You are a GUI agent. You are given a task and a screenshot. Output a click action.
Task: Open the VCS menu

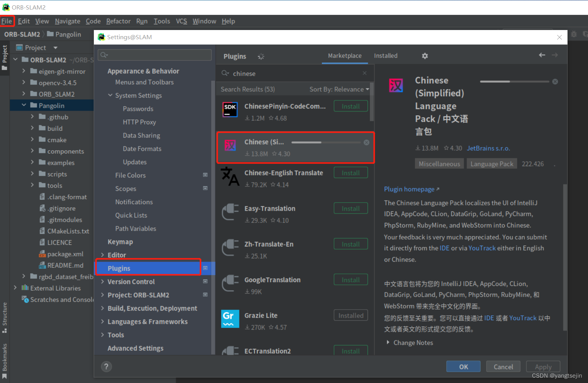(x=181, y=21)
